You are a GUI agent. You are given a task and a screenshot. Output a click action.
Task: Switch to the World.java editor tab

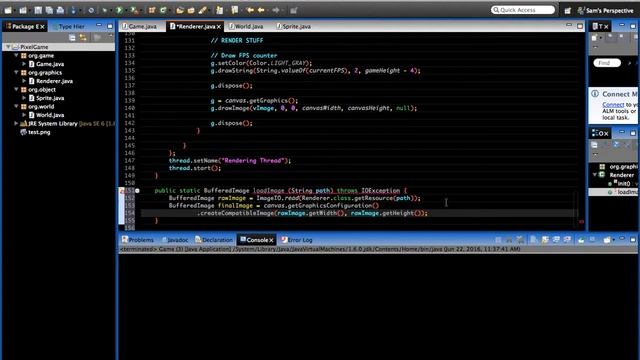tap(246, 26)
